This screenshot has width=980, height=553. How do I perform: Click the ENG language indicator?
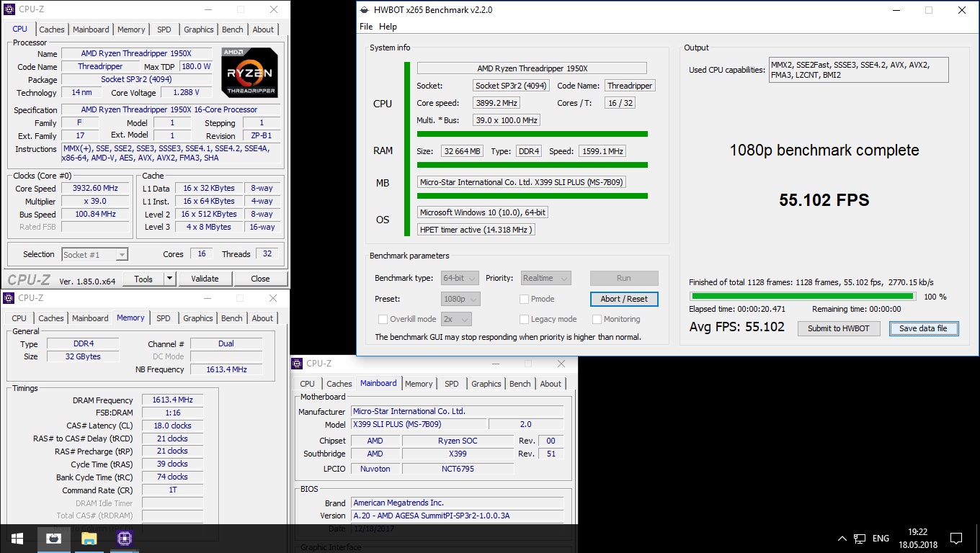click(881, 539)
